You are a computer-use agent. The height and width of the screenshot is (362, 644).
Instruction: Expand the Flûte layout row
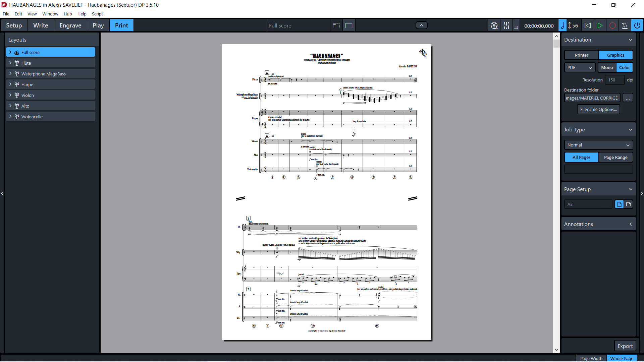pos(10,63)
